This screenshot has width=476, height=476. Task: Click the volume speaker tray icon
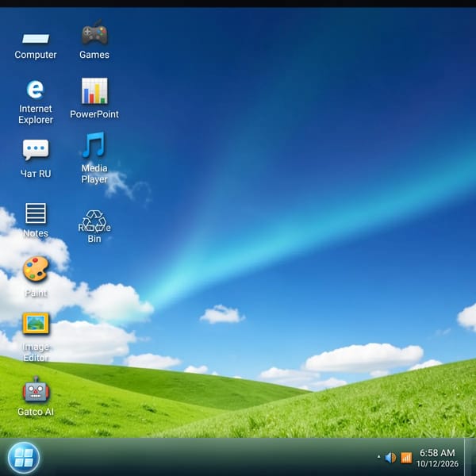(x=390, y=458)
